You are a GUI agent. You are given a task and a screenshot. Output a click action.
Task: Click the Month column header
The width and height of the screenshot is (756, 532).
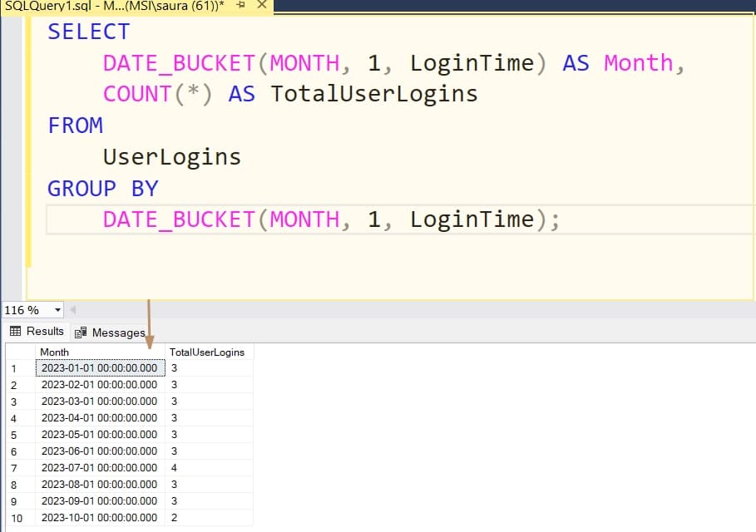click(55, 352)
